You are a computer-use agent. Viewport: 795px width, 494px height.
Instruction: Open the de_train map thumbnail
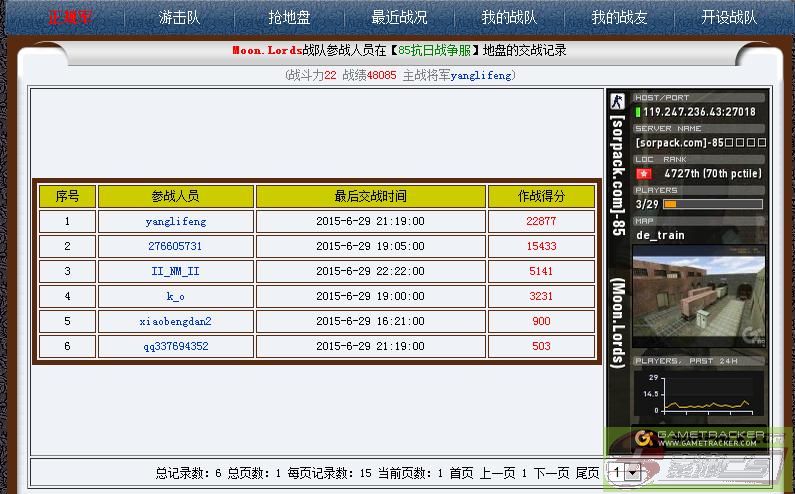tap(699, 298)
